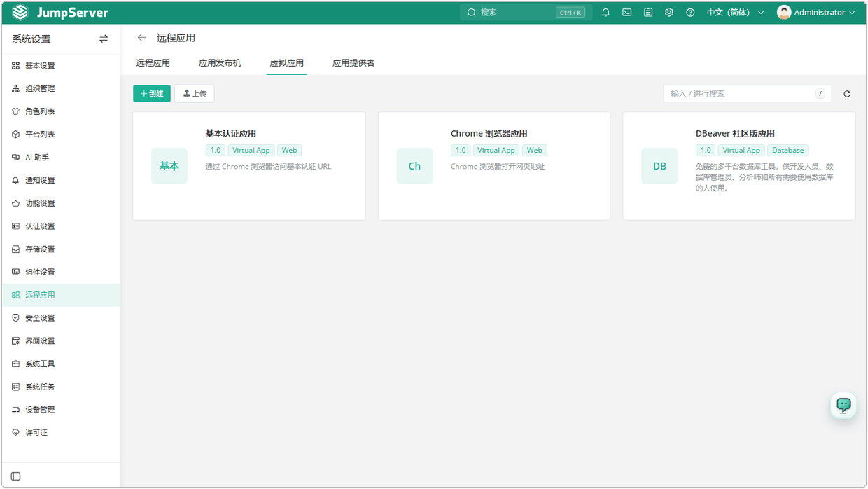Select the 虚拟应用 tab
This screenshot has height=489, width=868.
coord(287,63)
